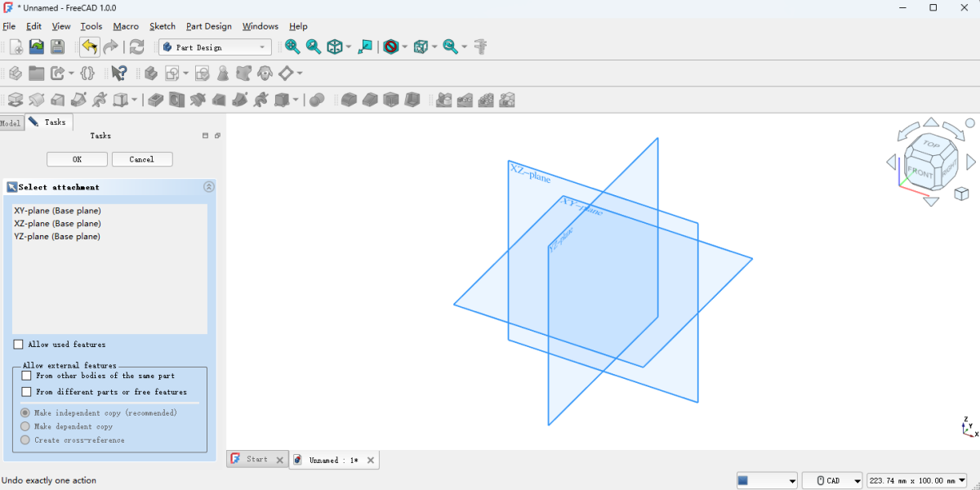
Task: Open the Create Sketch tool
Action: 173,73
